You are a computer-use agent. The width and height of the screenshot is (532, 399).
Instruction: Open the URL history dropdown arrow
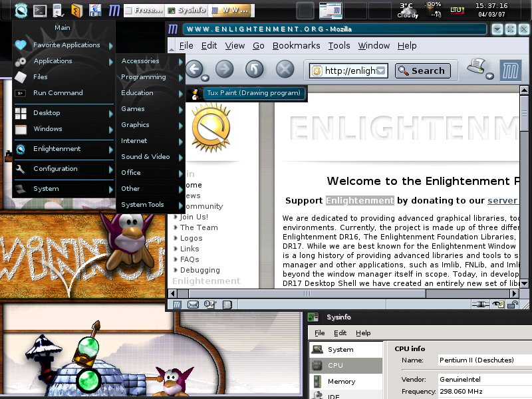381,71
